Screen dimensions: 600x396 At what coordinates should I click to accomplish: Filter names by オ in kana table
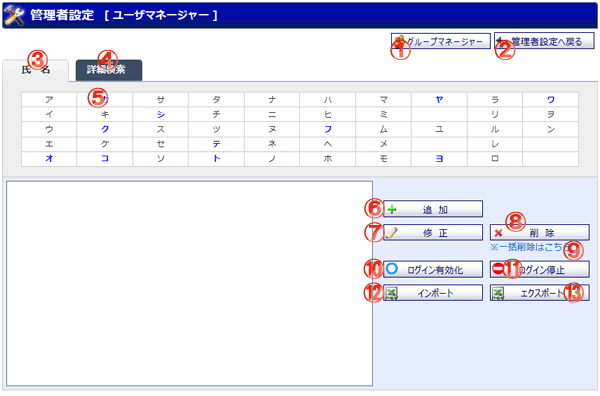49,158
